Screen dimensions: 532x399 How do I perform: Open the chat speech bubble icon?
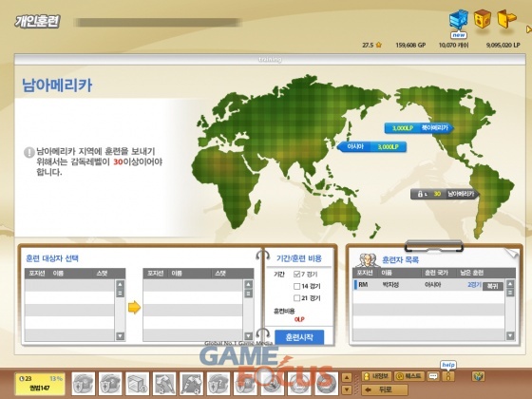pyautogui.click(x=433, y=376)
